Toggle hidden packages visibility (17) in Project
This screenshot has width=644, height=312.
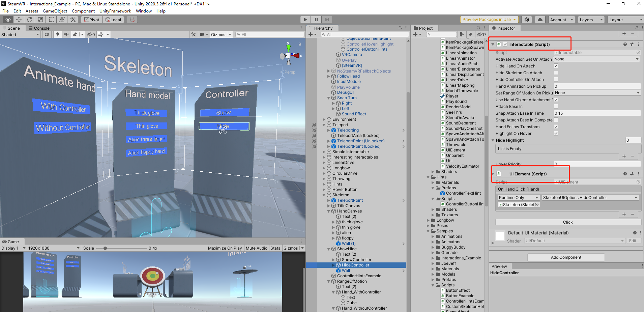tap(481, 34)
